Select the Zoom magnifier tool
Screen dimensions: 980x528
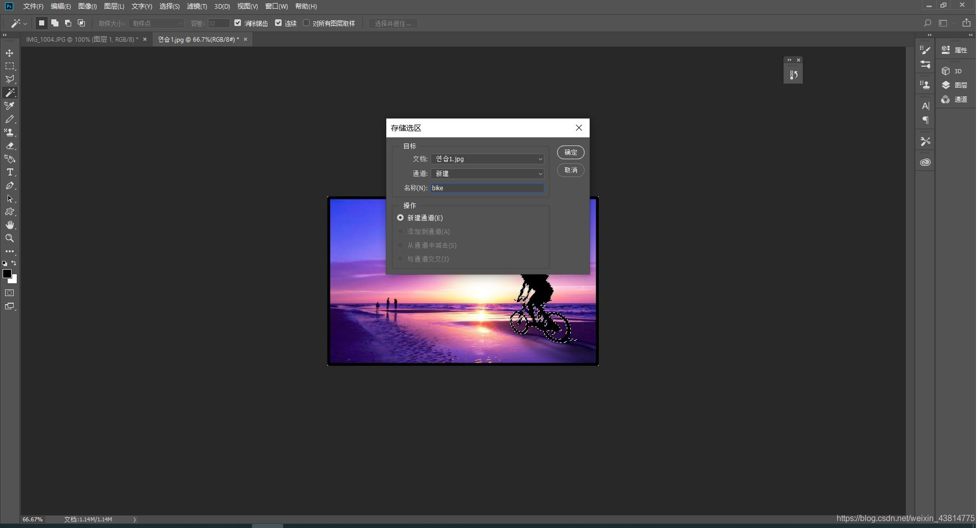10,238
